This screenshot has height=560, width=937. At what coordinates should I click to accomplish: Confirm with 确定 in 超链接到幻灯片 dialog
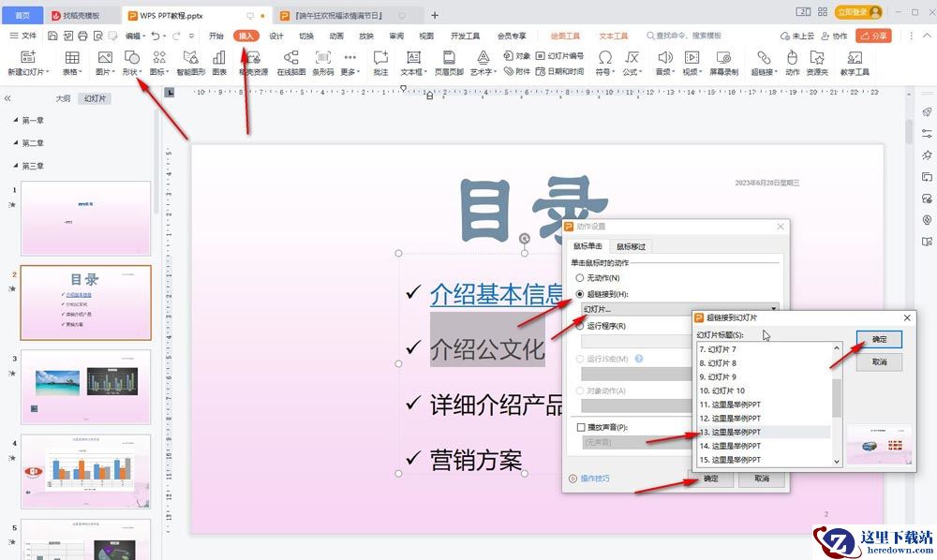[x=879, y=339]
